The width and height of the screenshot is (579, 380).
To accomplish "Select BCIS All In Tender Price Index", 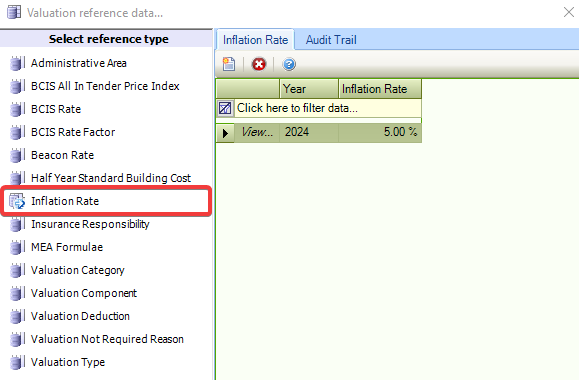I will click(x=105, y=86).
